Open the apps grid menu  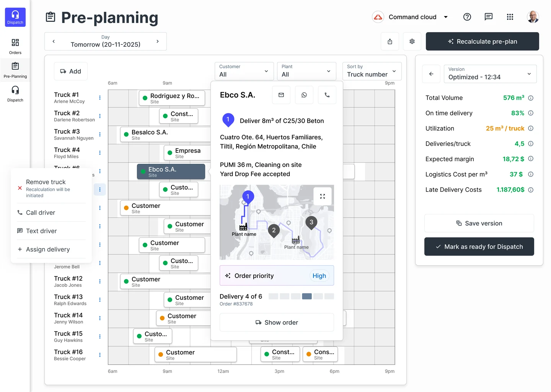(510, 17)
